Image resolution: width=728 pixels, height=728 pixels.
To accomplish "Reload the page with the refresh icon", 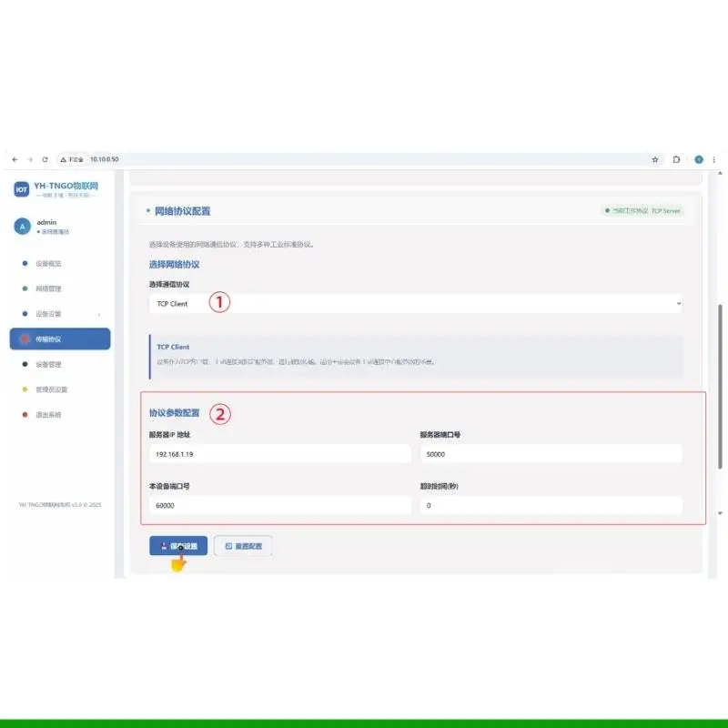I will [x=45, y=160].
